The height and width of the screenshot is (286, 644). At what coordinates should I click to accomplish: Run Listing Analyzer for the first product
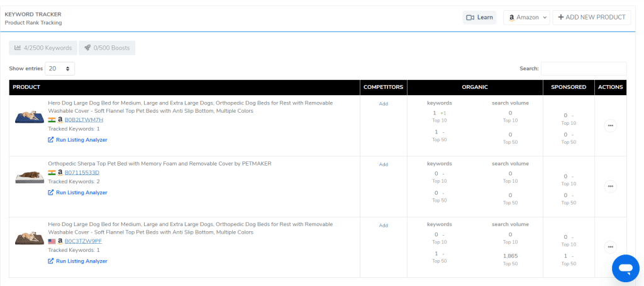(x=77, y=140)
